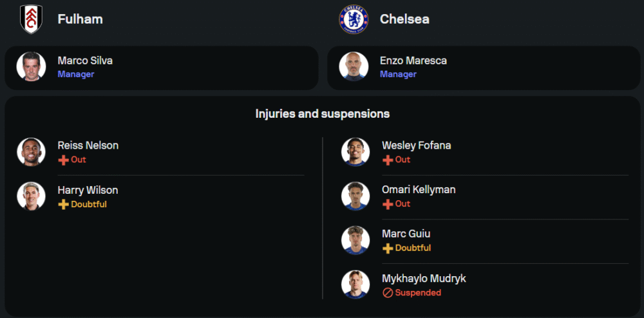Click the Injuries and suspensions heading
This screenshot has width=644, height=318.
coord(322,114)
